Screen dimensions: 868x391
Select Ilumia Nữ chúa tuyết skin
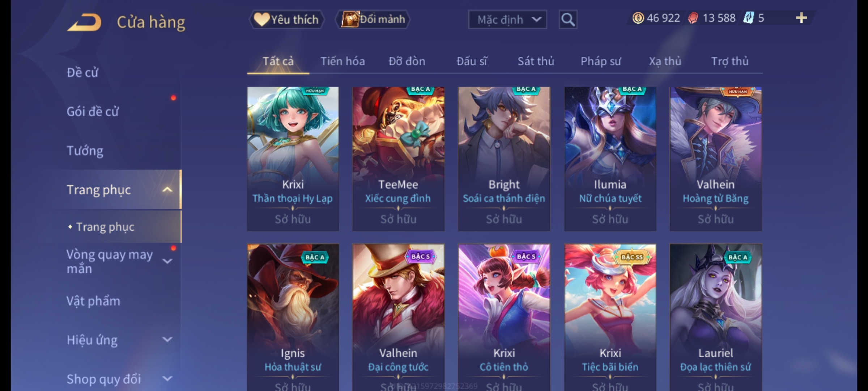[x=610, y=159]
